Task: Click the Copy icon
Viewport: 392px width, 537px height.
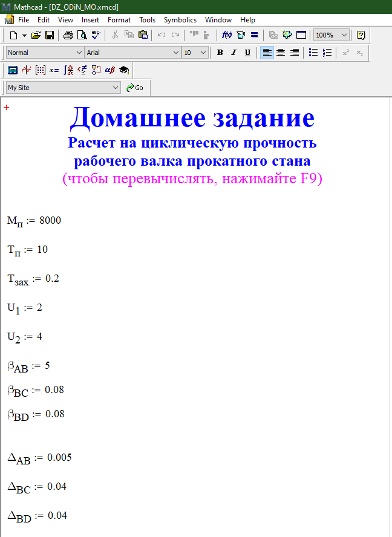Action: [x=129, y=35]
